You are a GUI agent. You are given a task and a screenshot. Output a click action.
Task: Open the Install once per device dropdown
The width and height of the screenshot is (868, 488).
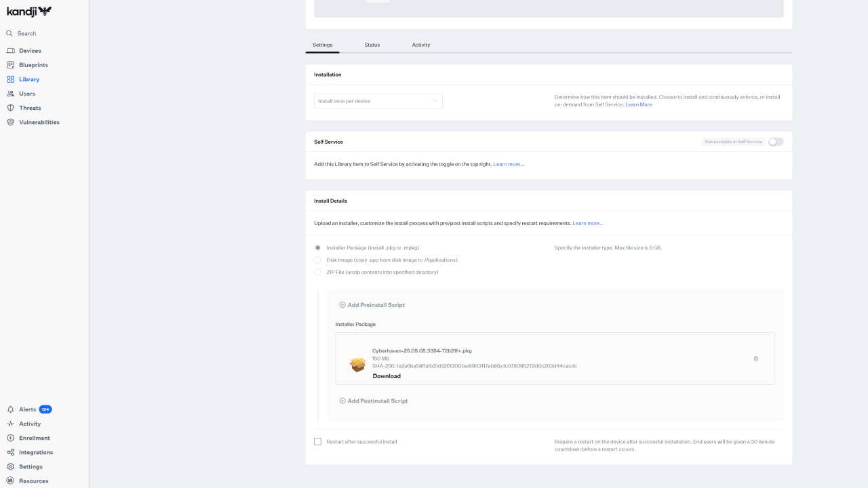[x=378, y=101]
